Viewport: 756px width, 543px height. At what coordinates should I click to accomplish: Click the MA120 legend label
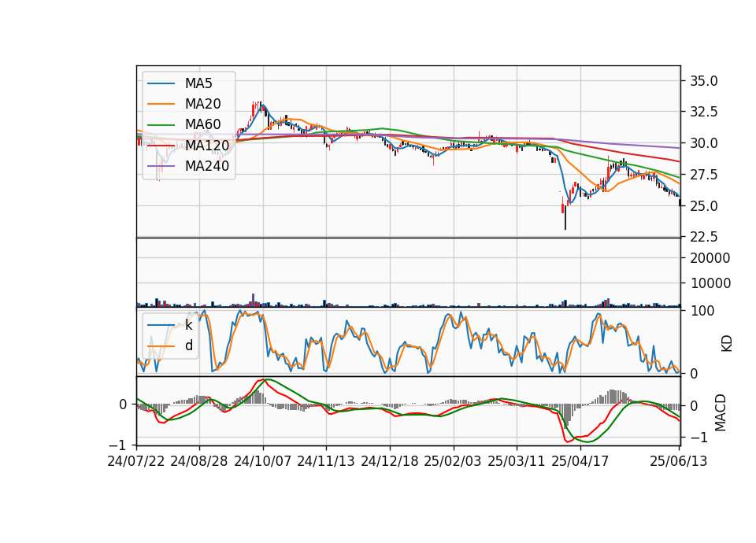click(207, 145)
